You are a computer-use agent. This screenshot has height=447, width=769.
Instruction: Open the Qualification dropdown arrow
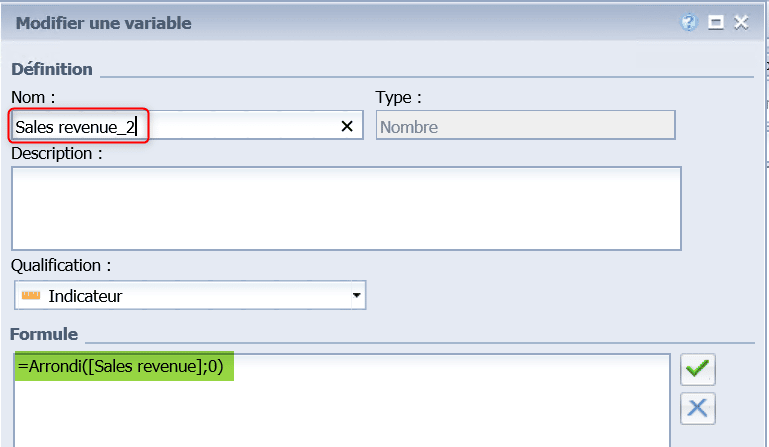pyautogui.click(x=357, y=295)
